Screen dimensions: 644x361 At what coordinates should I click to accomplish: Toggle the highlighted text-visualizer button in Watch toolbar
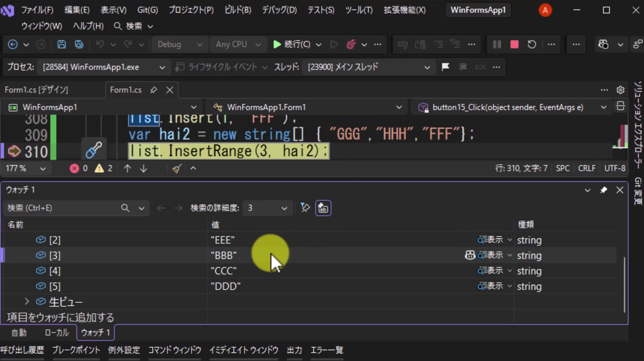323,208
